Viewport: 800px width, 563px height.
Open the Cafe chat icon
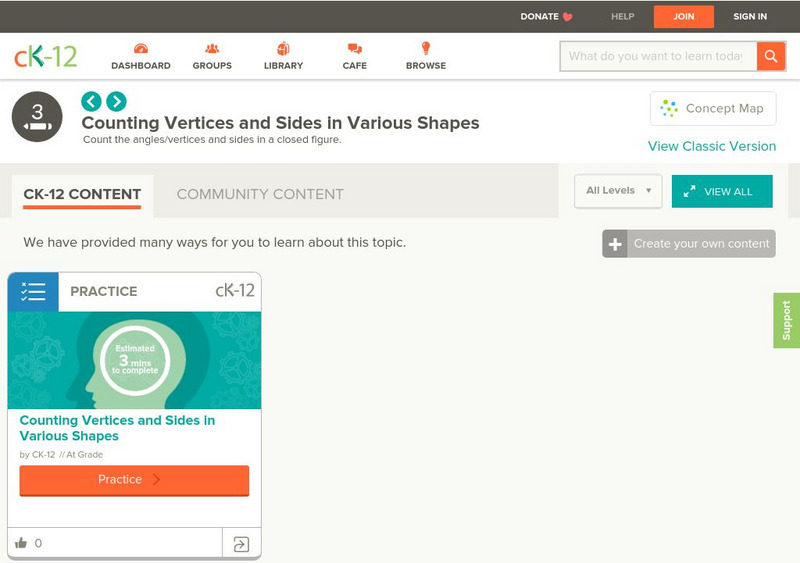(x=355, y=49)
